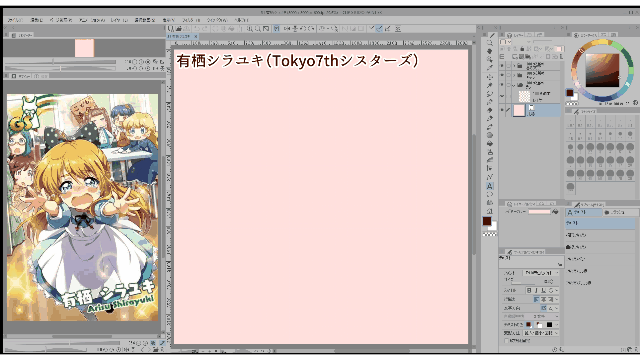Open the Edit menu
This screenshot has width=640, height=360.
(x=37, y=20)
